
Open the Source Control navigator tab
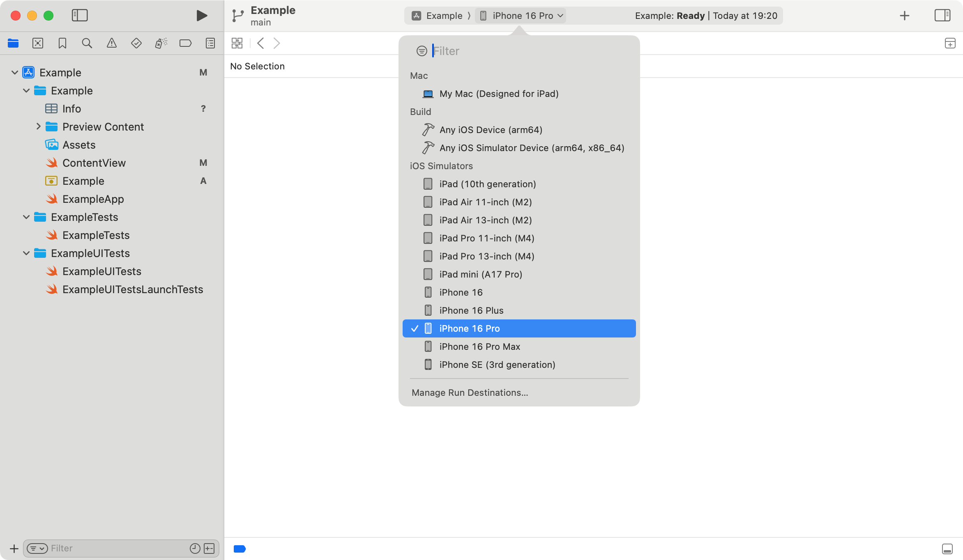click(x=38, y=43)
